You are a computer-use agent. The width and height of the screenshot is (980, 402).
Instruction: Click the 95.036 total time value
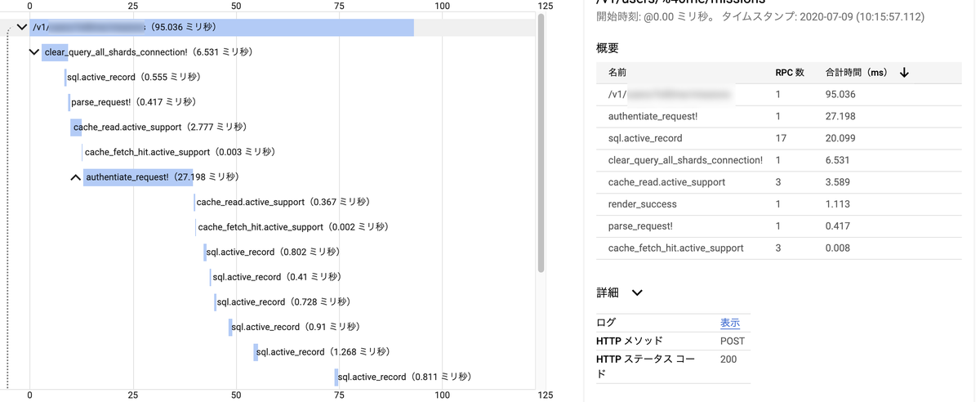point(840,95)
